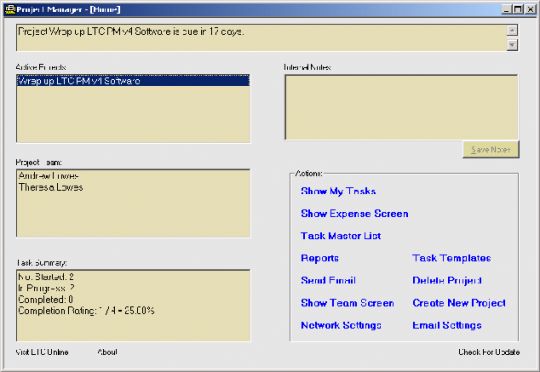
Task: Click Check For Update link
Action: pyautogui.click(x=489, y=352)
